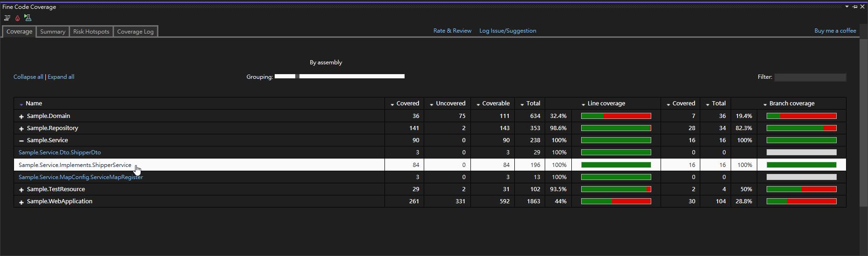Viewport: 868px width, 256px height.
Task: Open the Coverage Log tab
Action: click(135, 31)
